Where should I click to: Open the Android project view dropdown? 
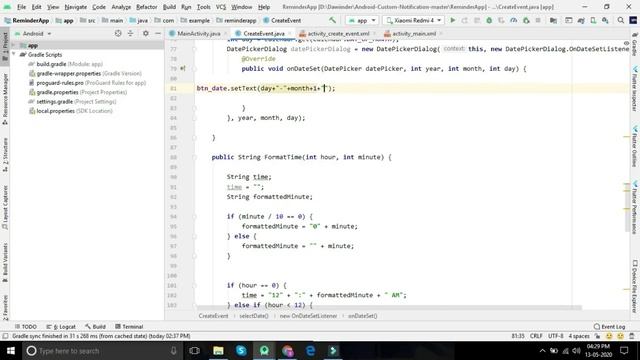[x=33, y=33]
